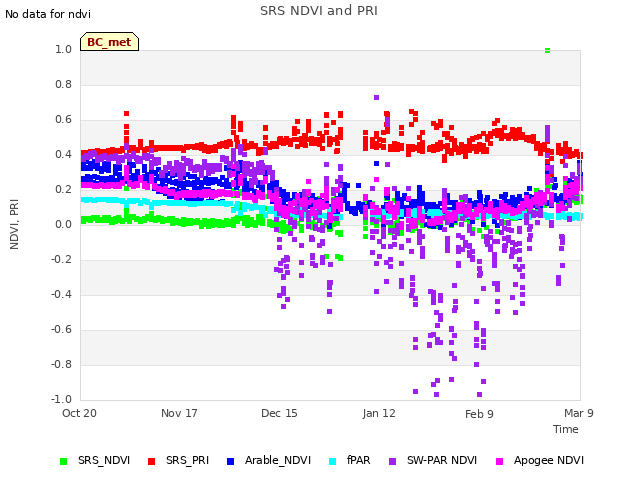Select the SW-PAR NDVI legend label

(x=442, y=460)
